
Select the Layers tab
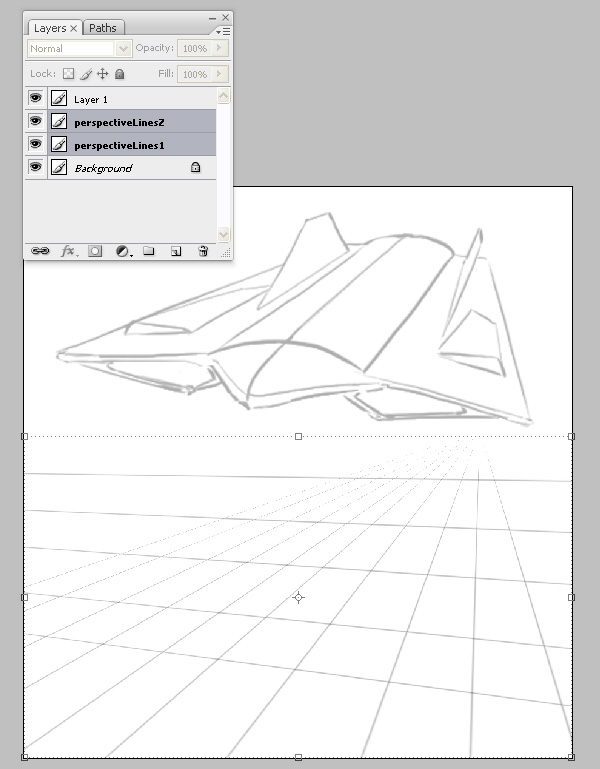[50, 28]
